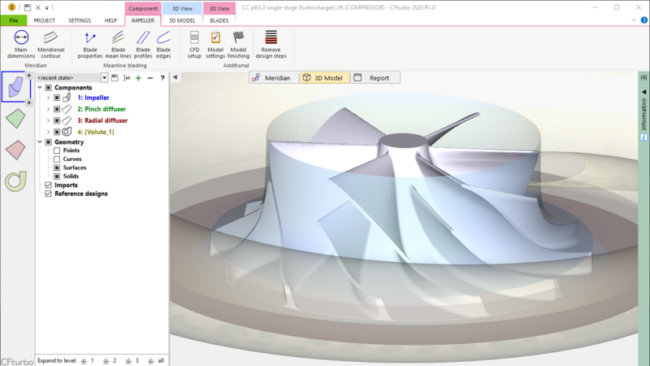Switch to the BLADES ribbon tab
This screenshot has width=650, height=366.
pyautogui.click(x=219, y=20)
